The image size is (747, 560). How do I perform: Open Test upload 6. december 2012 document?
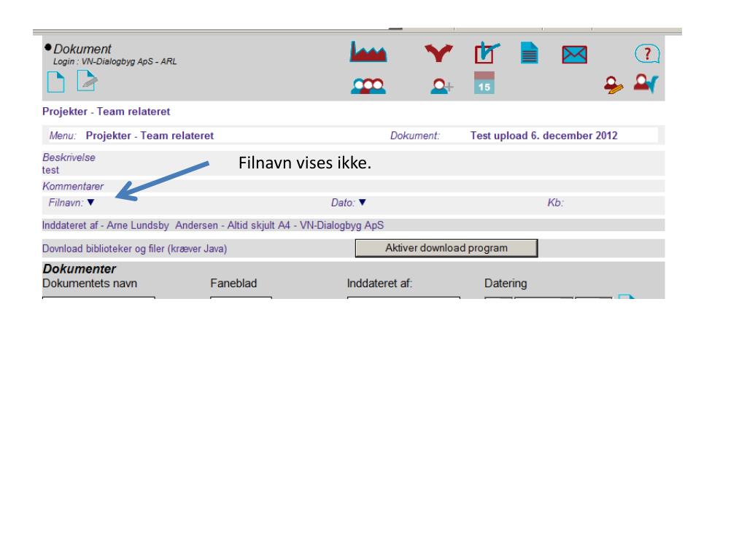coord(543,136)
